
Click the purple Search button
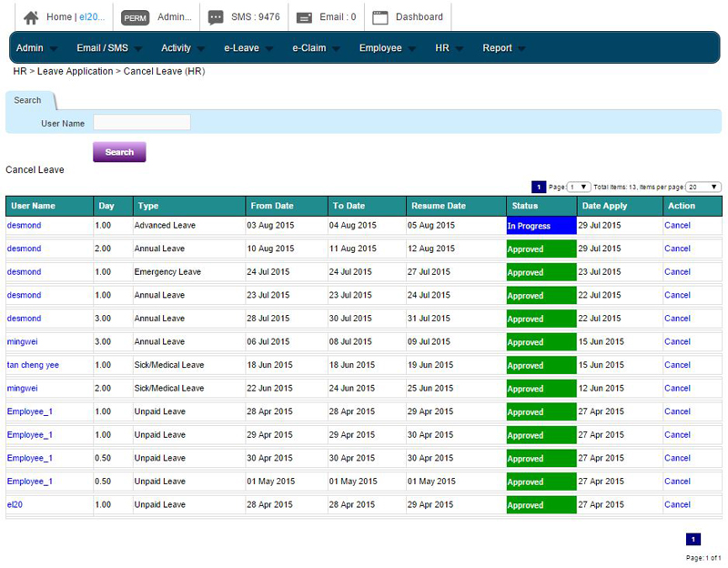119,152
